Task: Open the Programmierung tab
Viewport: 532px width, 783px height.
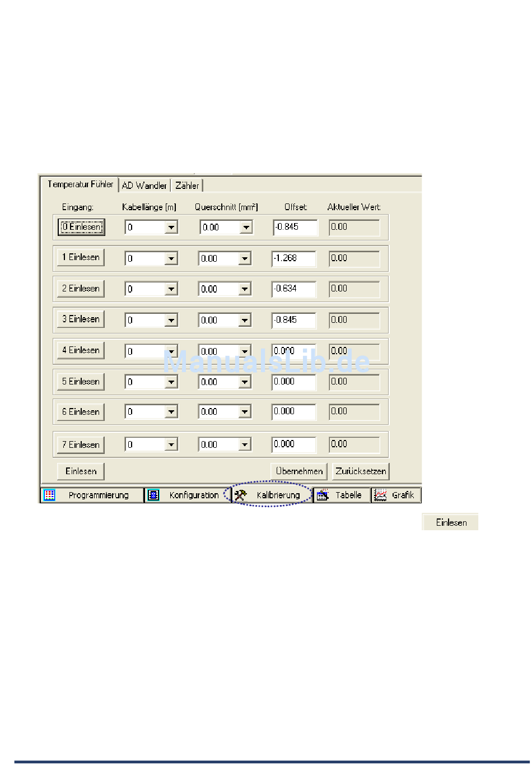Action: click(92, 495)
